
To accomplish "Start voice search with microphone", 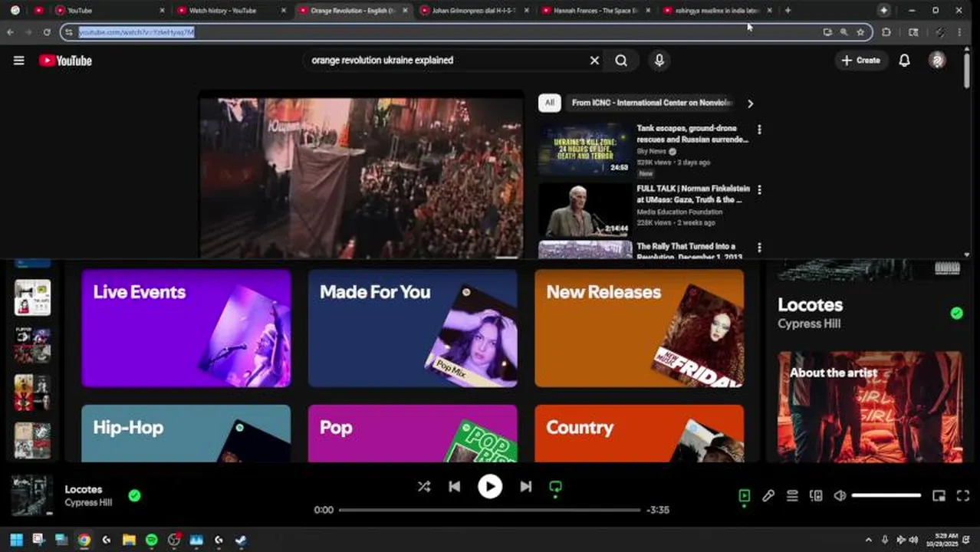I will pyautogui.click(x=659, y=60).
